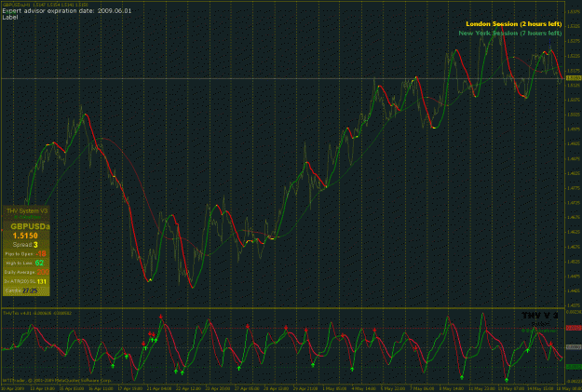Click the orange 1.5150 price in the info panel
Screen dimensions: 582x392
(25, 236)
